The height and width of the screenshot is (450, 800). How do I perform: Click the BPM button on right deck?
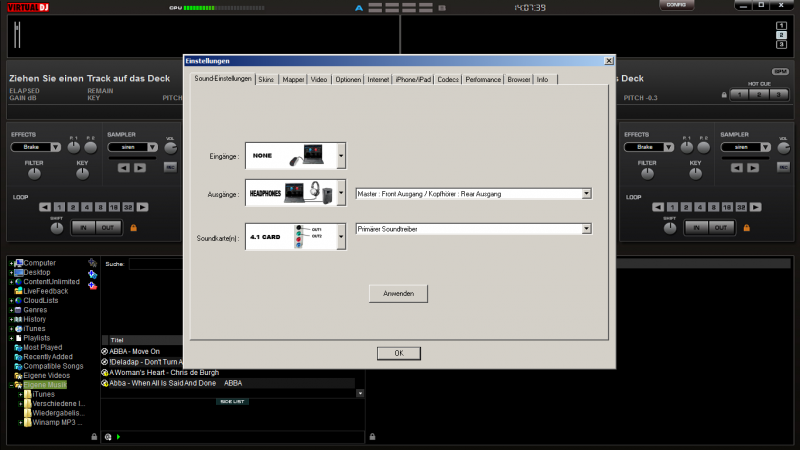pyautogui.click(x=780, y=71)
